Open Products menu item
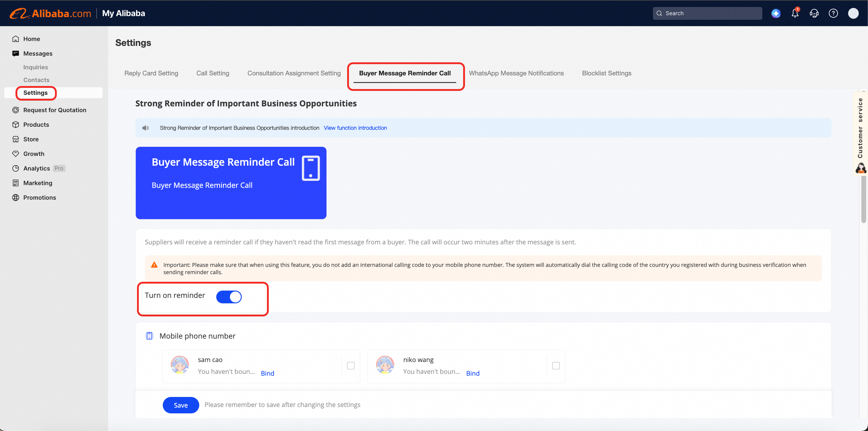Viewport: 868px width, 431px height. point(36,124)
